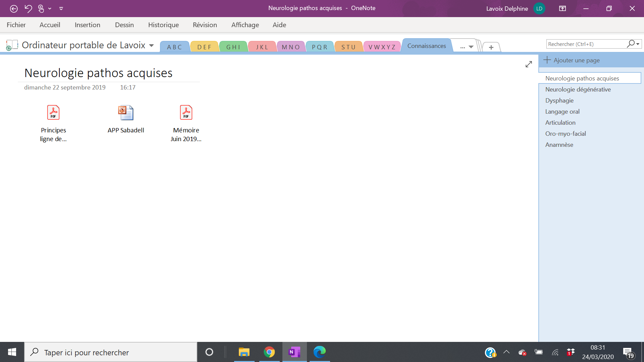Switch to the M N O section tab
644x362 pixels.
click(x=291, y=47)
